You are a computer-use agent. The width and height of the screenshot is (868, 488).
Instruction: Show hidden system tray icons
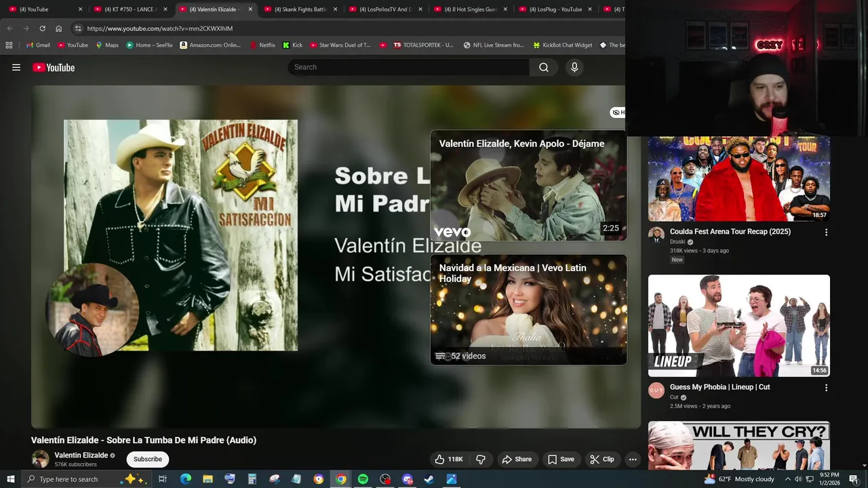point(787,479)
